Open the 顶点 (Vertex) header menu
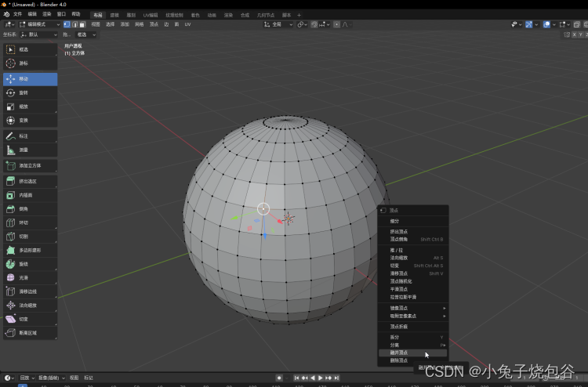 (x=154, y=24)
